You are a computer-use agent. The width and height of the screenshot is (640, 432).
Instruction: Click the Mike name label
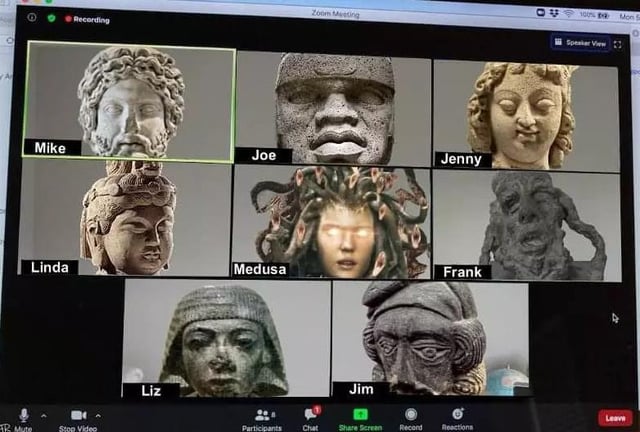[x=52, y=147]
